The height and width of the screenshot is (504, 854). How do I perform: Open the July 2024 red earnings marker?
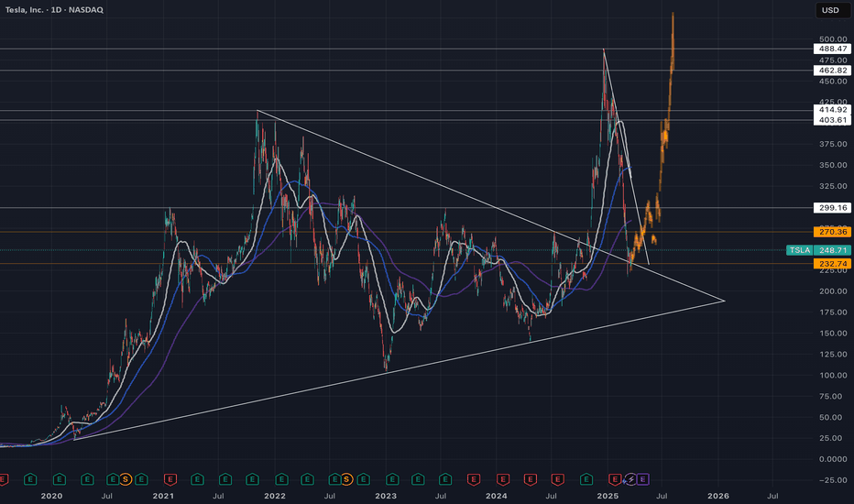point(557,479)
